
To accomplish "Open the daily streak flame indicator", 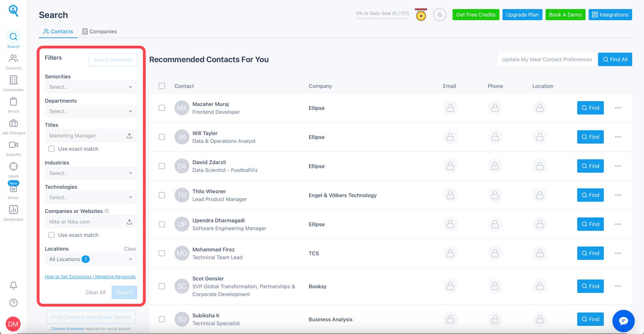I will (x=440, y=15).
